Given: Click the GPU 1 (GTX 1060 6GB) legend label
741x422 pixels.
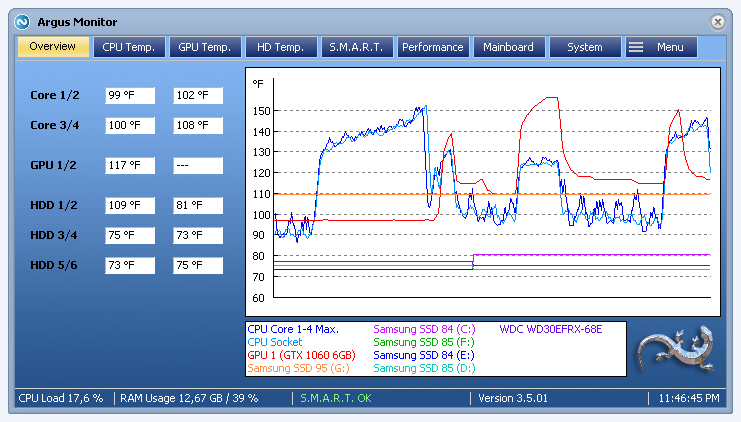Looking at the screenshot, I should pos(301,355).
